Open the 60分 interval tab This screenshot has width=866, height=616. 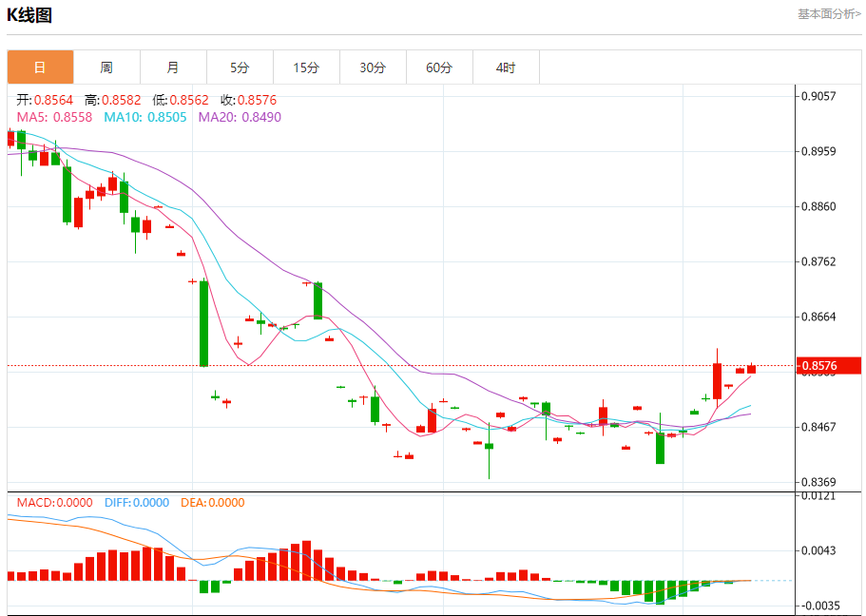439,67
